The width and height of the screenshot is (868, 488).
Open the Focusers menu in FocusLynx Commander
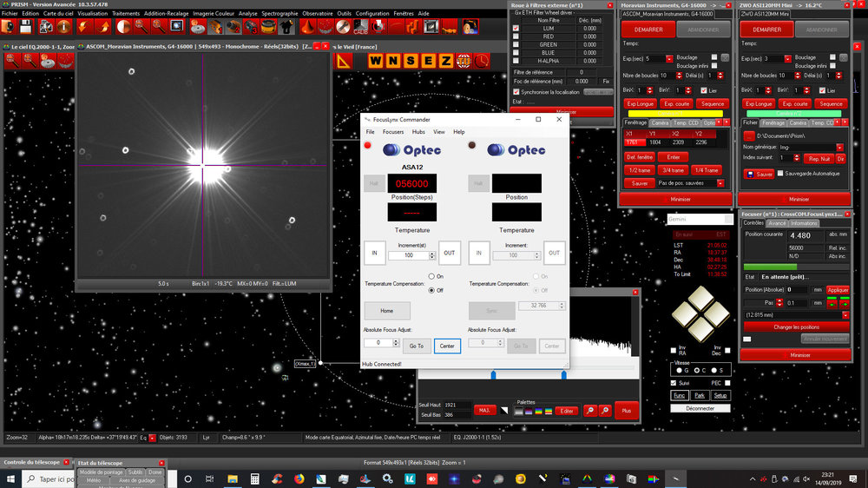click(x=393, y=132)
